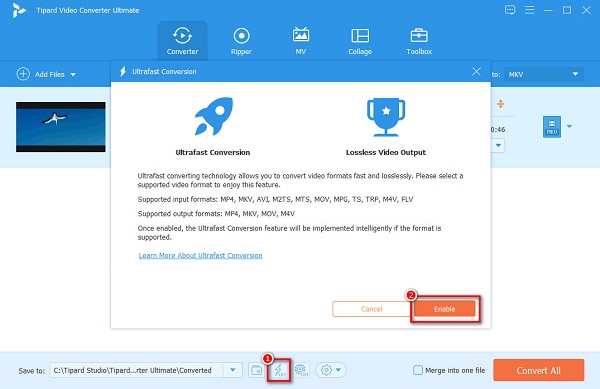The image size is (600, 389).
Task: Switch to the Ripper tab
Action: [241, 41]
